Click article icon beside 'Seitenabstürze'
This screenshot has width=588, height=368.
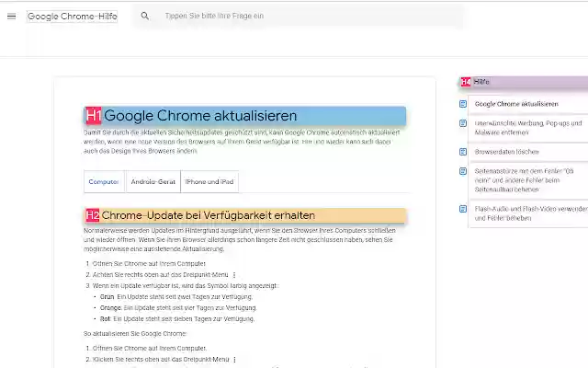point(463,171)
